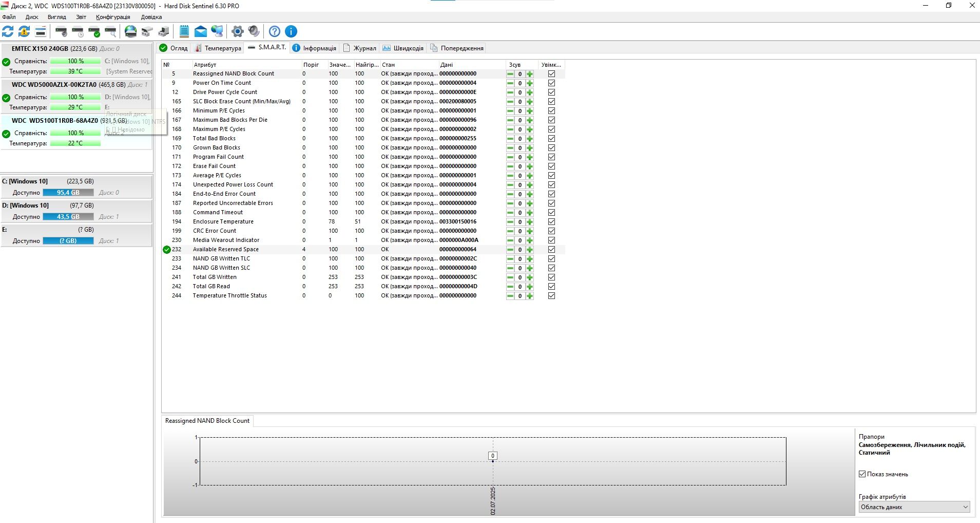Click the drive with computer toolbar icon
This screenshot has width=980, height=523.
coord(164,31)
